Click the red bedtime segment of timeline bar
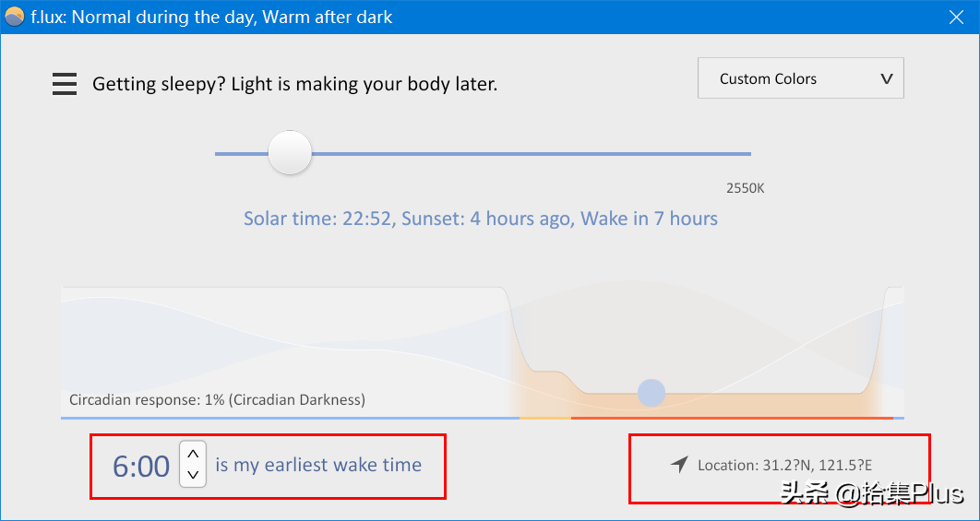The image size is (980, 521). coord(729,418)
